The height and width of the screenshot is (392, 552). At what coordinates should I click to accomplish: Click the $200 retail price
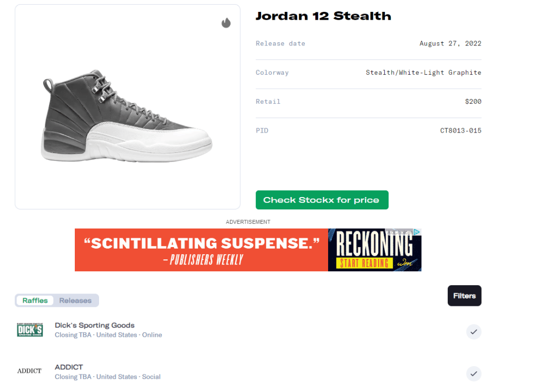(x=473, y=102)
